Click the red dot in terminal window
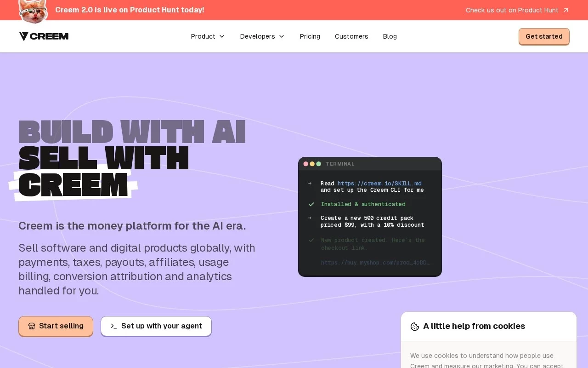The image size is (588, 368). (x=306, y=164)
